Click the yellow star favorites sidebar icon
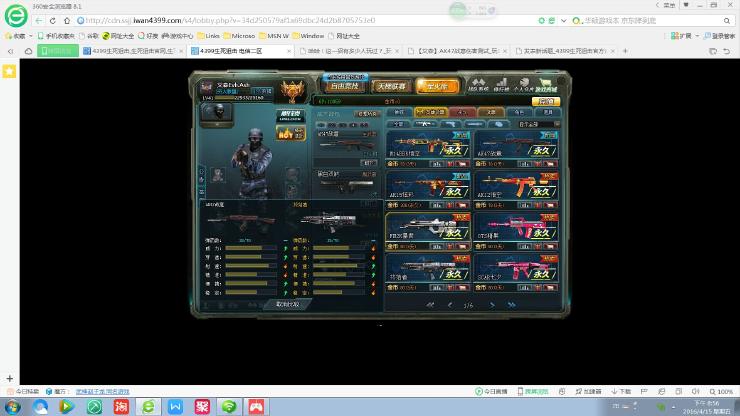 (9, 71)
